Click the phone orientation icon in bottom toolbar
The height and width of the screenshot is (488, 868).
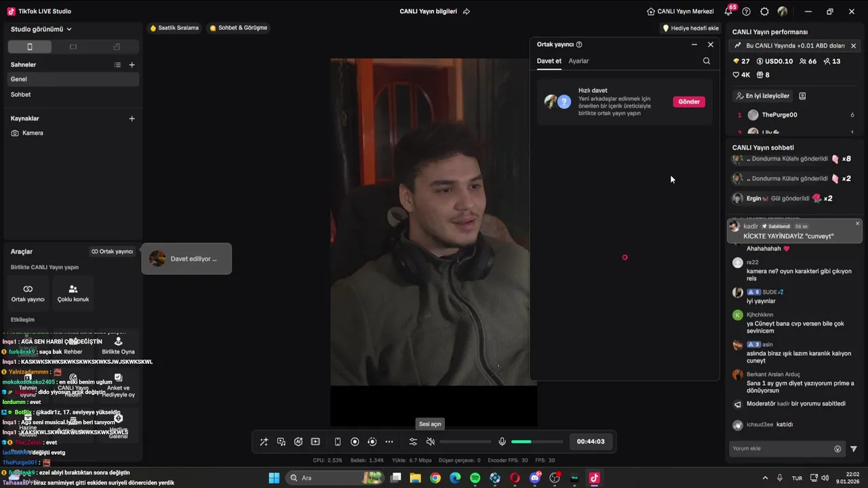[338, 442]
